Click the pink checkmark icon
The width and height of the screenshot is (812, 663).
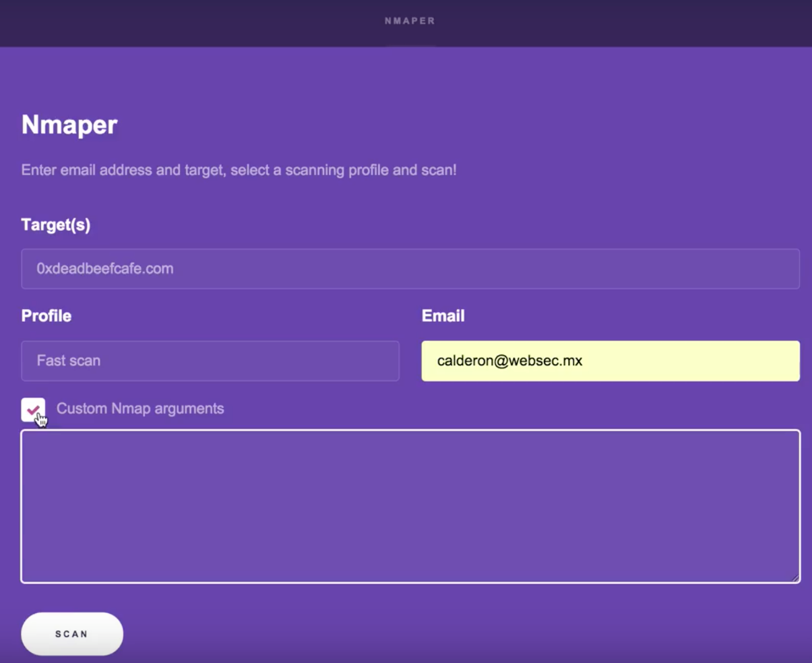[33, 409]
